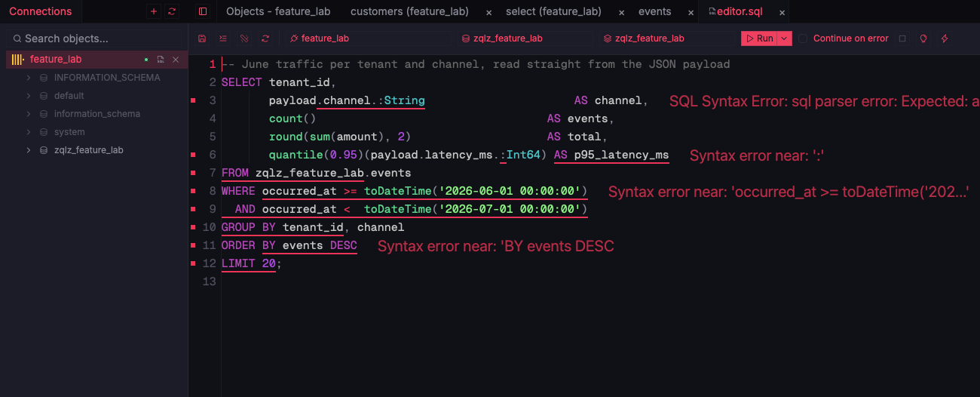Click the lightning bolt icon
Image resolution: width=980 pixels, height=397 pixels.
point(945,38)
